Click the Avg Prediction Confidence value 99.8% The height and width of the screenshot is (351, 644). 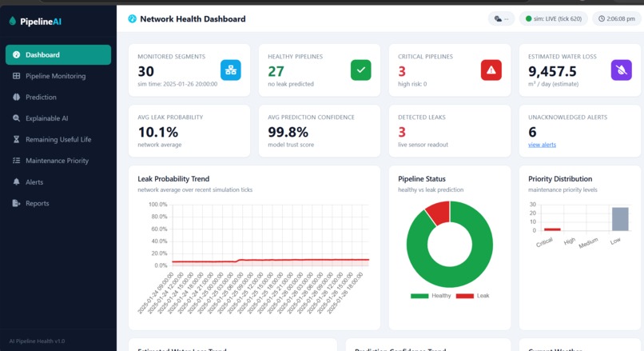(x=288, y=132)
